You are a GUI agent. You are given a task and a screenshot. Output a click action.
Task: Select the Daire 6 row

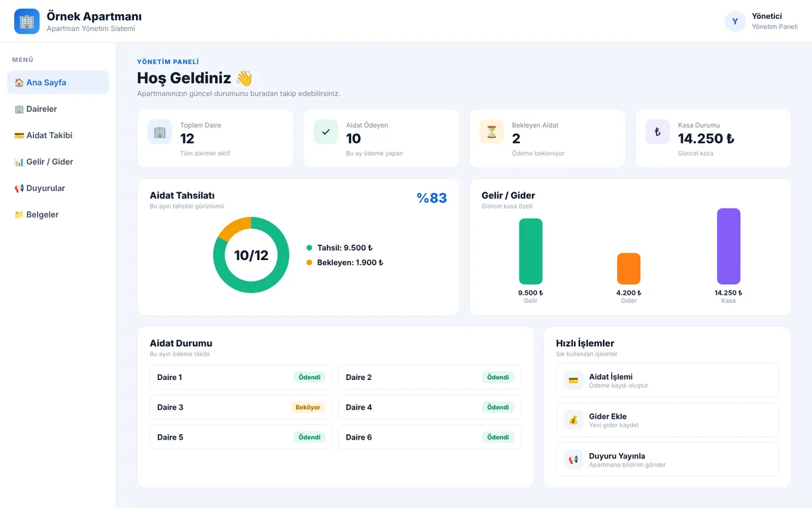(x=430, y=437)
